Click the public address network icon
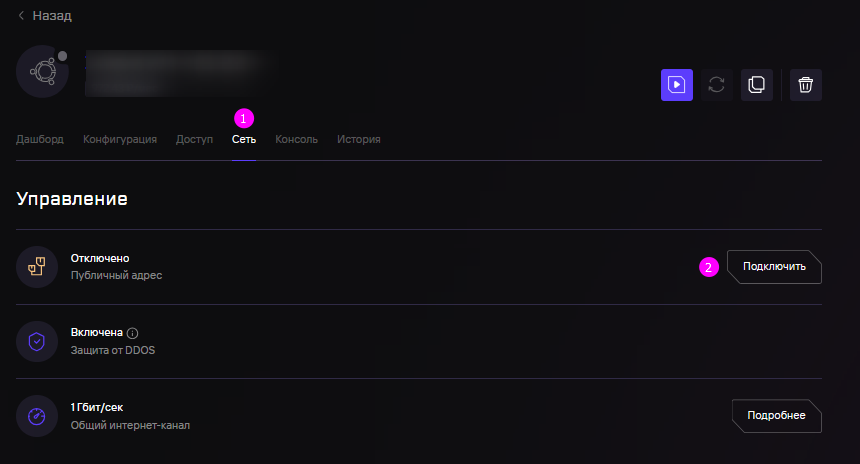 coord(37,267)
